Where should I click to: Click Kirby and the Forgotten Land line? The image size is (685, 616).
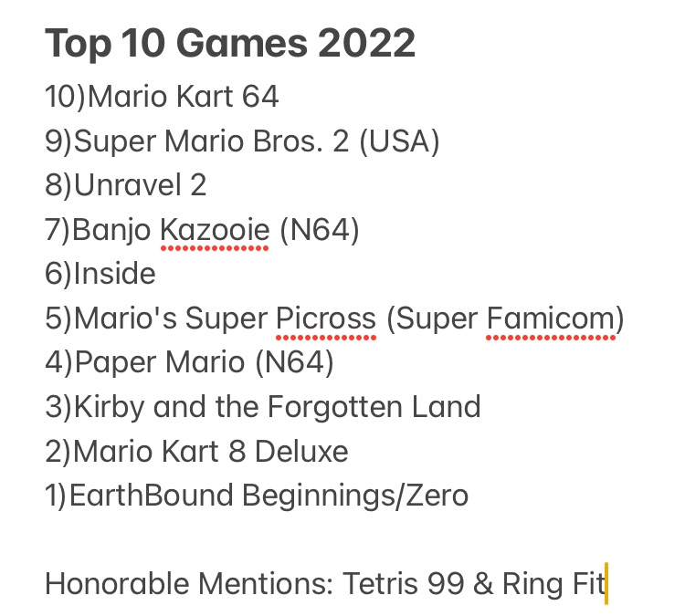262,407
